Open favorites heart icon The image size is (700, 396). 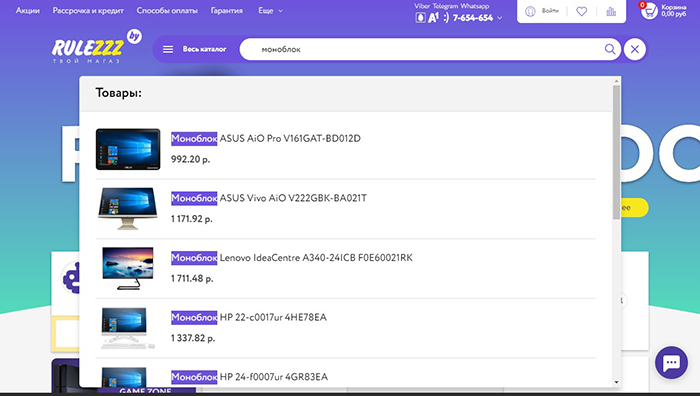[581, 11]
